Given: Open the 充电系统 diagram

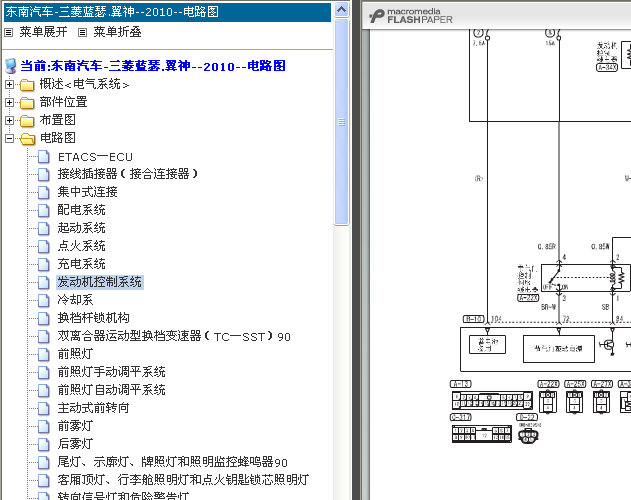Looking at the screenshot, I should click(x=81, y=264).
